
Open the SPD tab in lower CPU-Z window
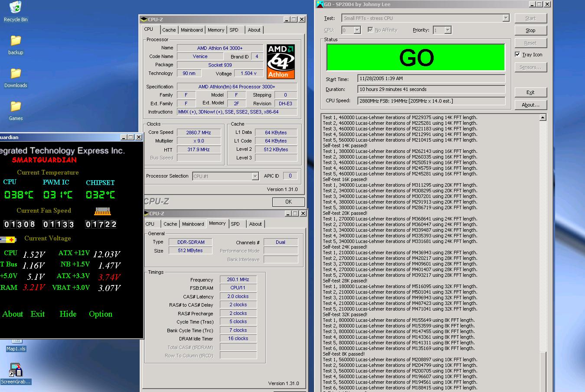(235, 224)
